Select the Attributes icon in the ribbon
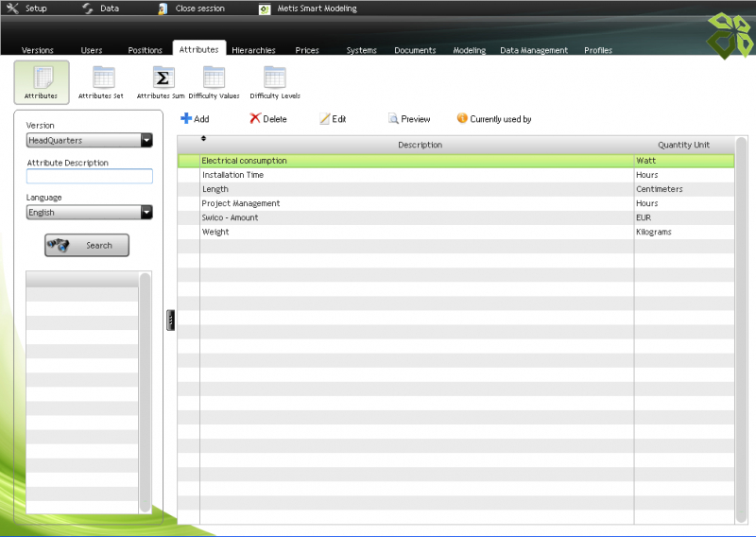Image resolution: width=756 pixels, height=537 pixels. [x=42, y=78]
